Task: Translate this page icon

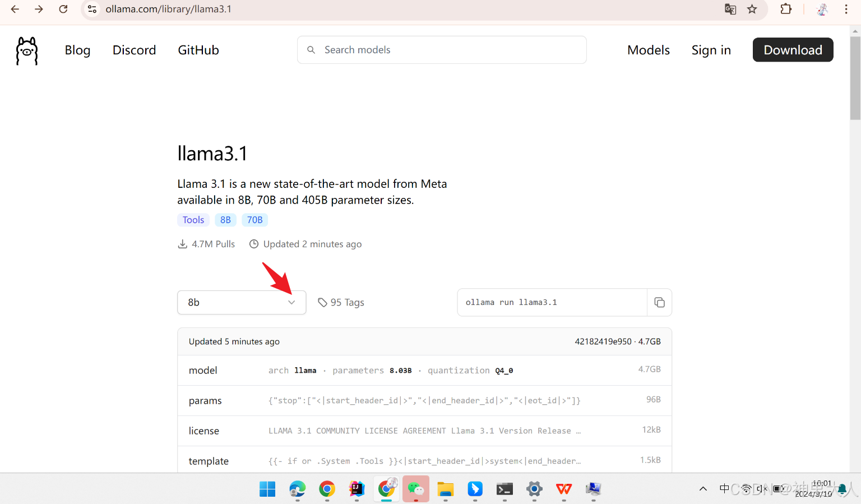Action: pos(730,9)
